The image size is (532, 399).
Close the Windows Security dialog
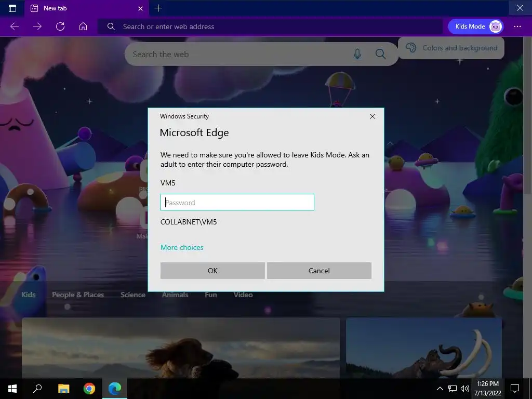pyautogui.click(x=372, y=116)
